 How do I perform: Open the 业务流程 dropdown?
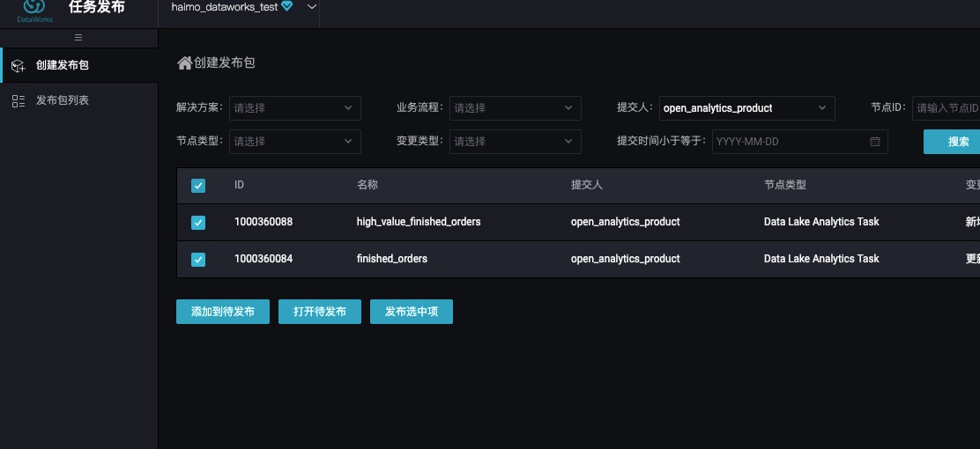515,108
